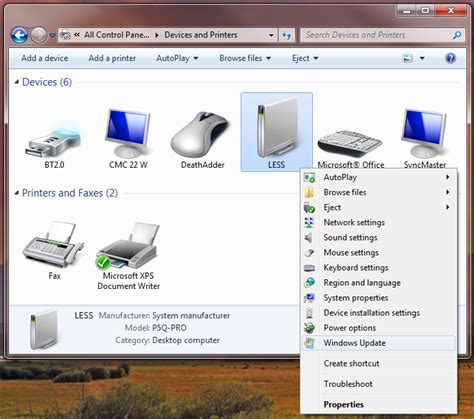Open Keyboard settings from context menu
The width and height of the screenshot is (474, 419).
378,268
